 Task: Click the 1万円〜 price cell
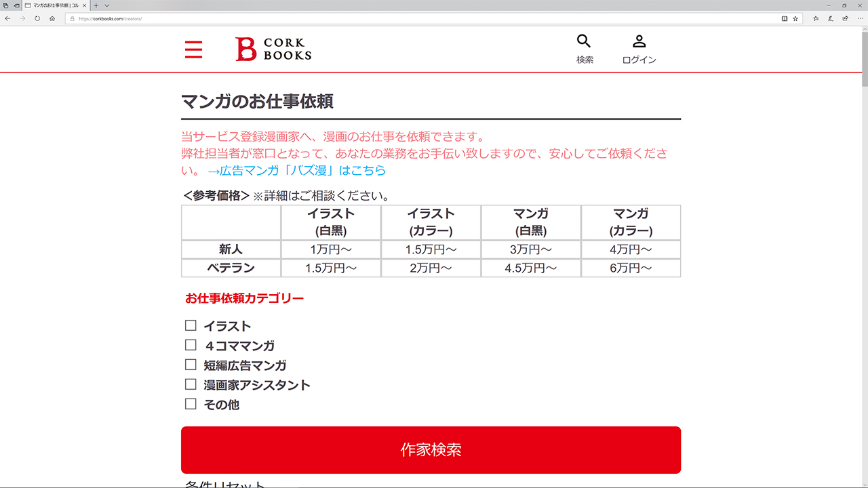tap(331, 249)
